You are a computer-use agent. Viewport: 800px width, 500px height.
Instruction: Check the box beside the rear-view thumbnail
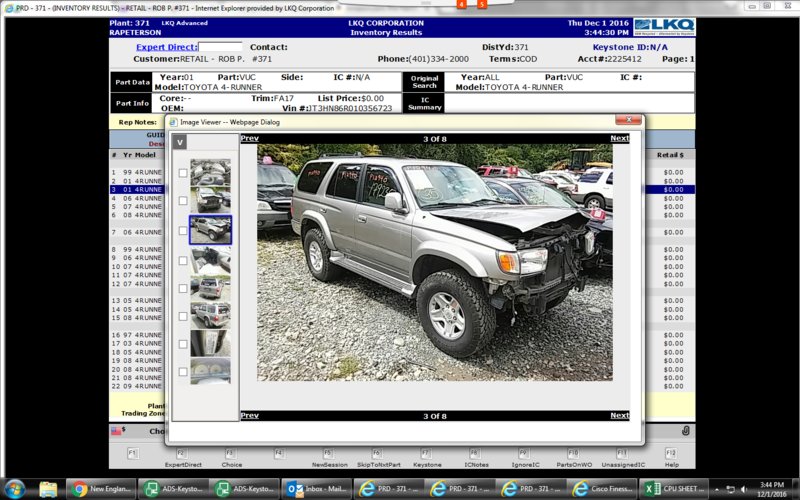point(183,288)
